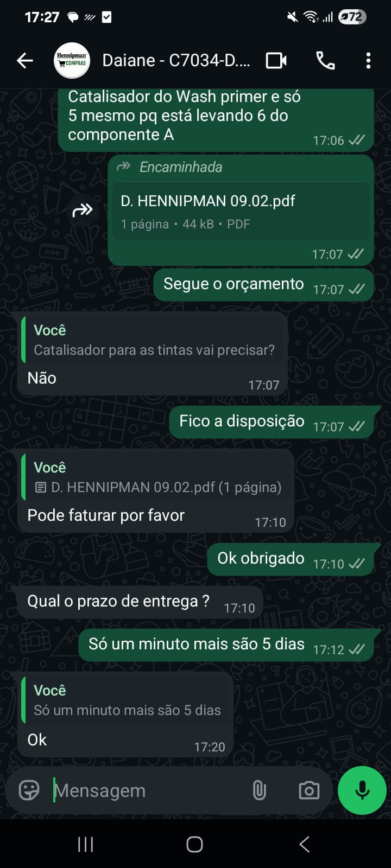Tap the Mensagem text input field
This screenshot has width=391, height=868.
[x=147, y=790]
